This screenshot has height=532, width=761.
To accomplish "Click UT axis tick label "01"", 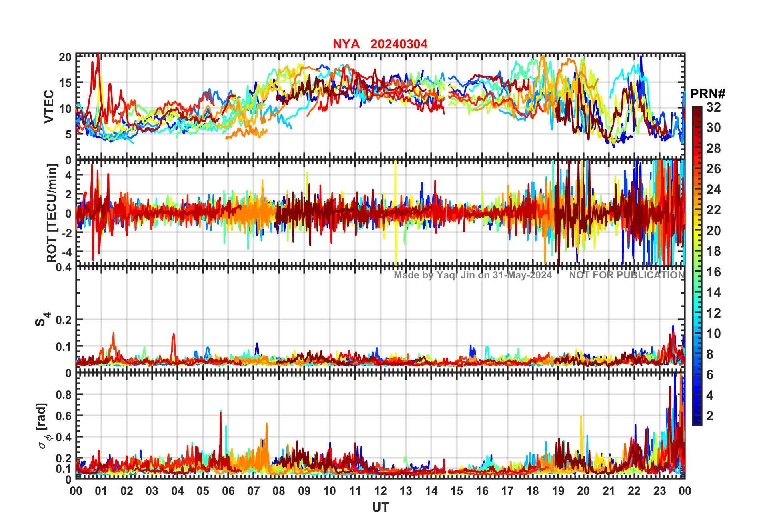I will [x=101, y=491].
